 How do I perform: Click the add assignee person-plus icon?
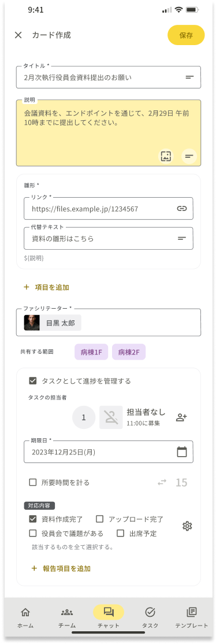[181, 417]
